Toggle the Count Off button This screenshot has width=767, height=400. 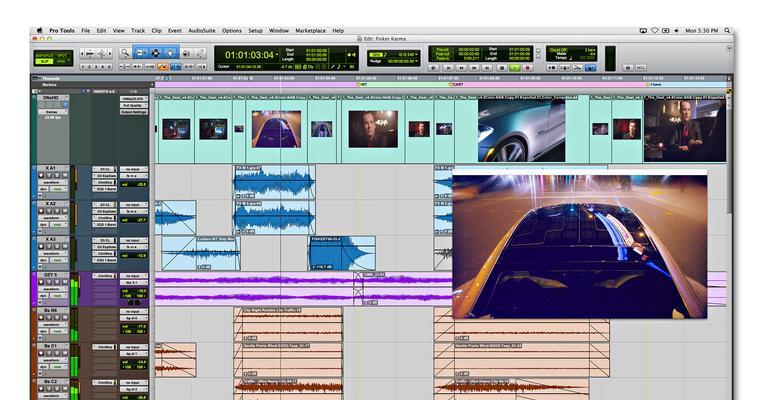[x=559, y=49]
